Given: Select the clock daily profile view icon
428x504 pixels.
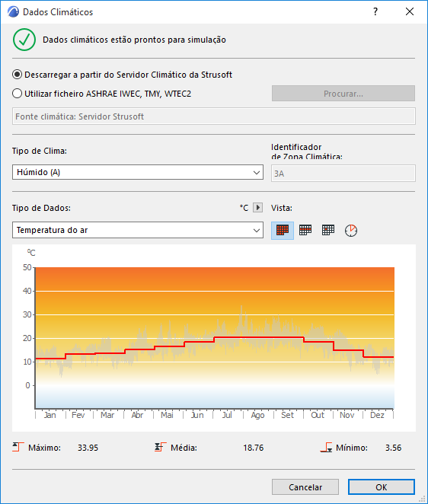Looking at the screenshot, I should [351, 231].
